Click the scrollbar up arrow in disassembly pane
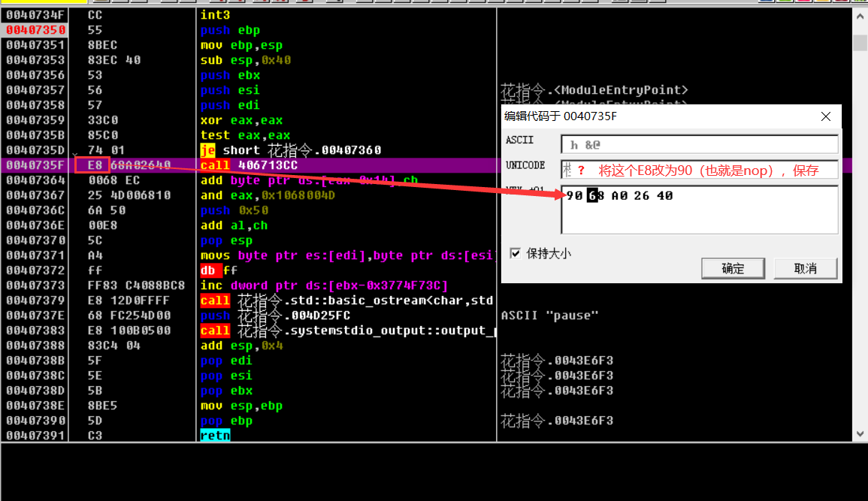Image resolution: width=868 pixels, height=501 pixels. click(x=860, y=16)
